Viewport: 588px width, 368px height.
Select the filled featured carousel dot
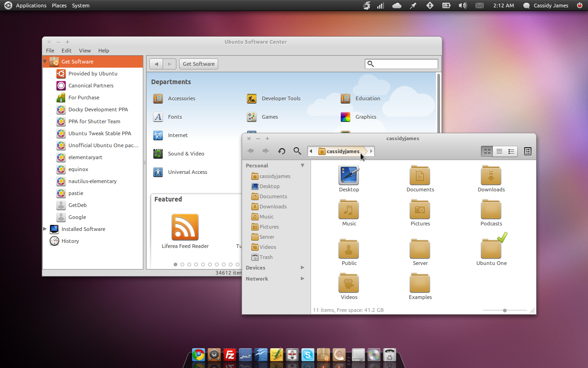pyautogui.click(x=175, y=264)
